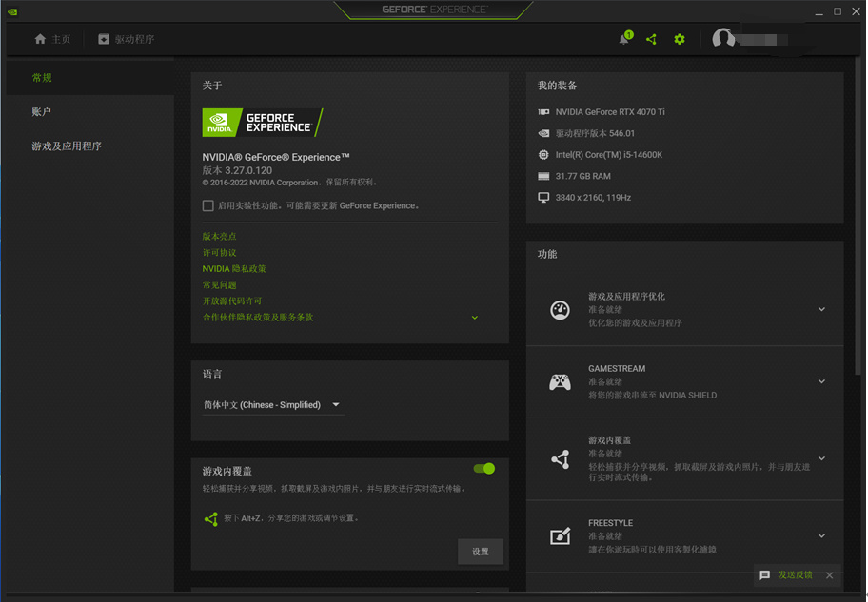Open the 常见问题 link
868x602 pixels.
(219, 285)
